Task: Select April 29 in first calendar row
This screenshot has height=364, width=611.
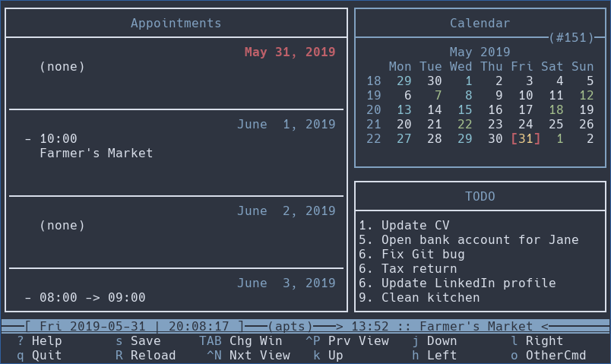Action: (x=404, y=81)
